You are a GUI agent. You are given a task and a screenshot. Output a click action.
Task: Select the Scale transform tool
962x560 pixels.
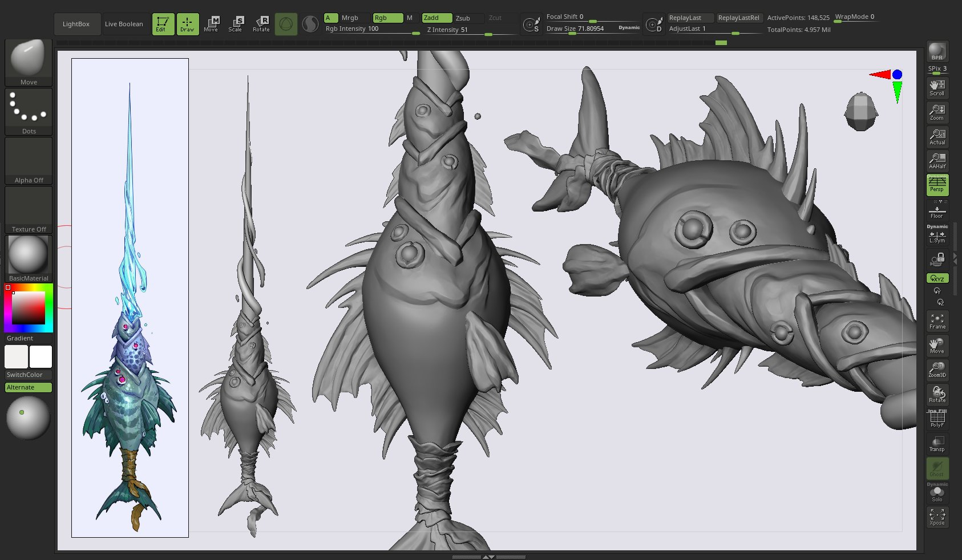[x=236, y=24]
